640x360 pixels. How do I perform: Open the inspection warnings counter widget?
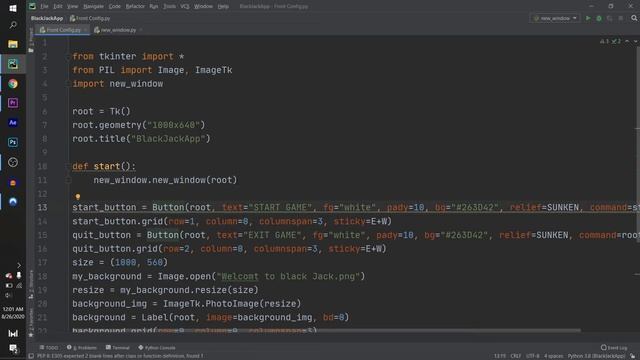coord(610,41)
